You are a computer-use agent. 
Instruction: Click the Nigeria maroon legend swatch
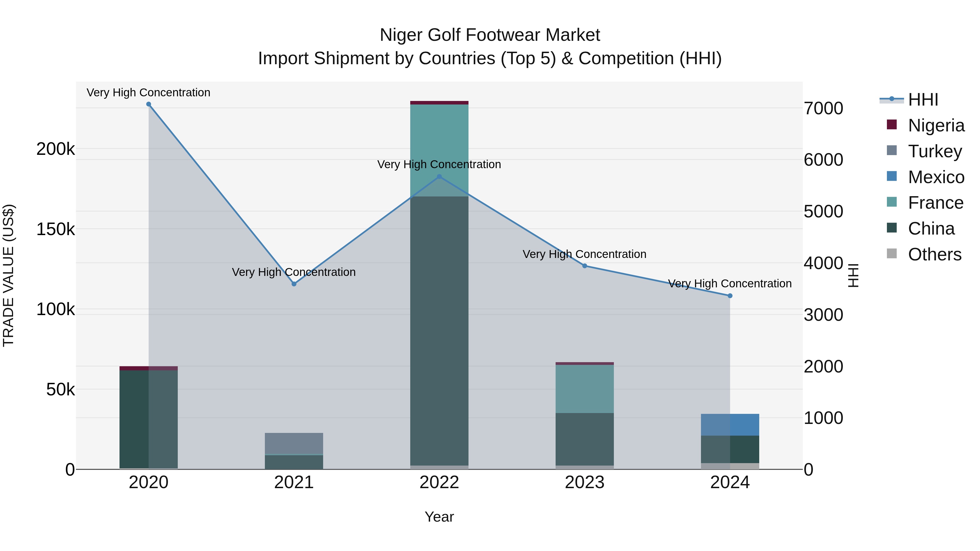pyautogui.click(x=892, y=124)
